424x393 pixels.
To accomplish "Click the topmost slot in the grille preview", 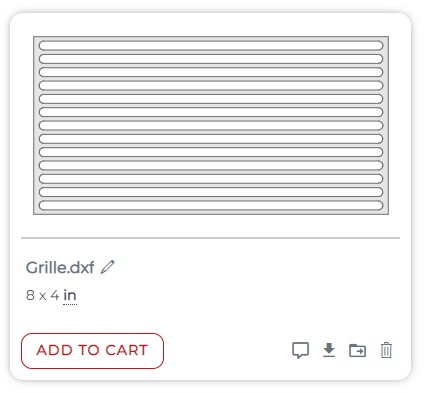I will pos(211,45).
